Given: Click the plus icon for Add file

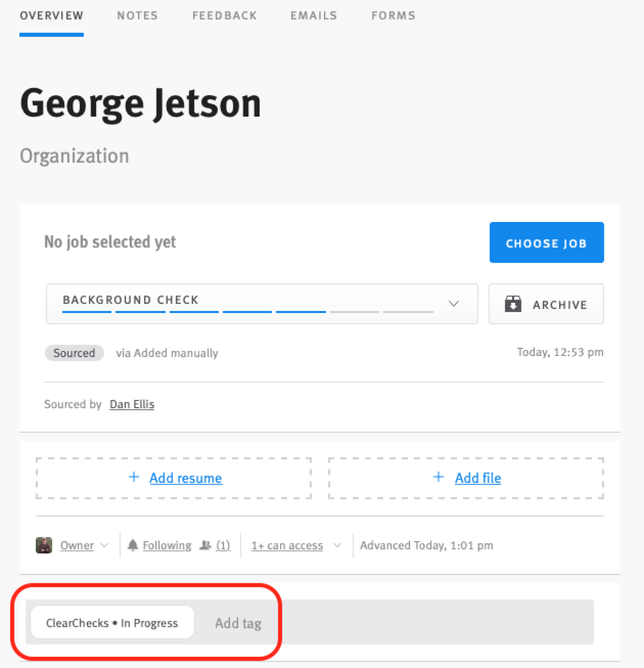Looking at the screenshot, I should (x=439, y=477).
